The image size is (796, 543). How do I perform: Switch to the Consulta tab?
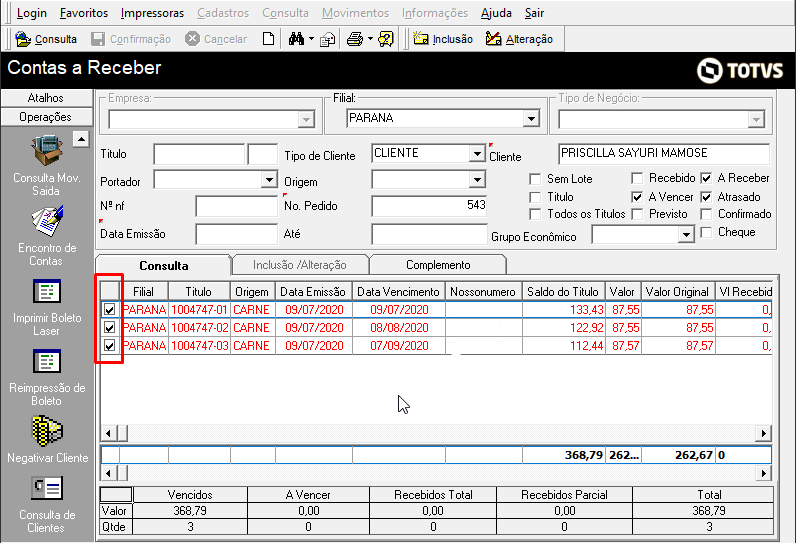[163, 265]
